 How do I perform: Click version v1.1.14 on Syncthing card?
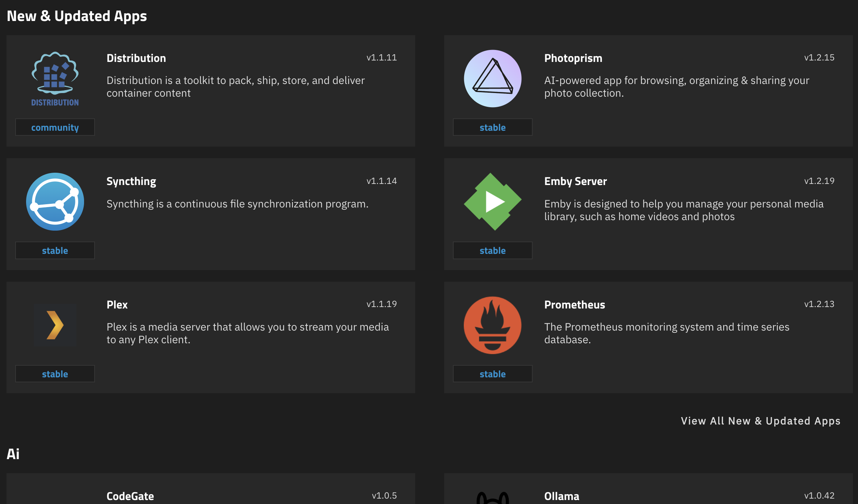click(382, 181)
